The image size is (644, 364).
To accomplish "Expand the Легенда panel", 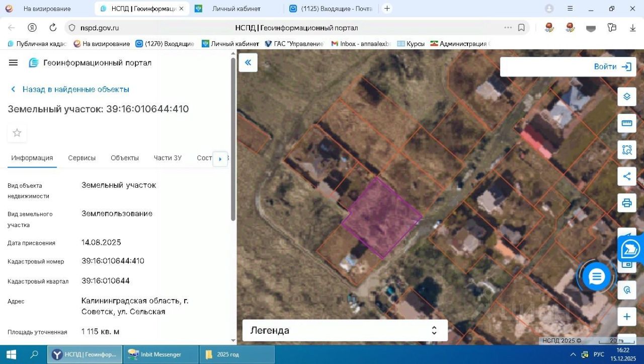I will (x=345, y=330).
